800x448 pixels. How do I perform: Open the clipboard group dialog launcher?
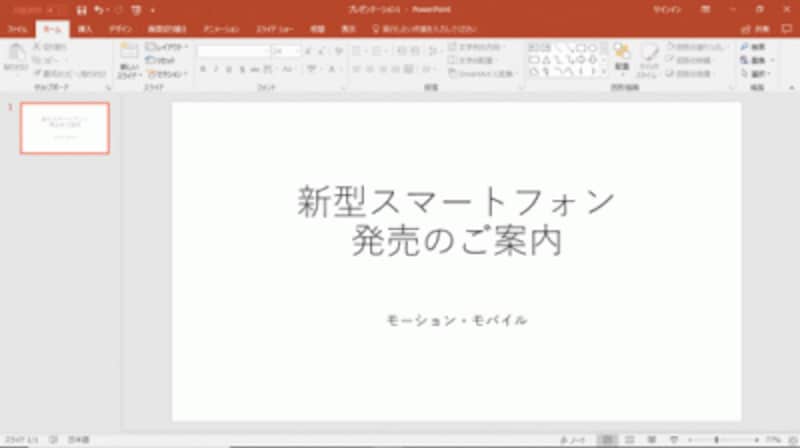[x=108, y=88]
